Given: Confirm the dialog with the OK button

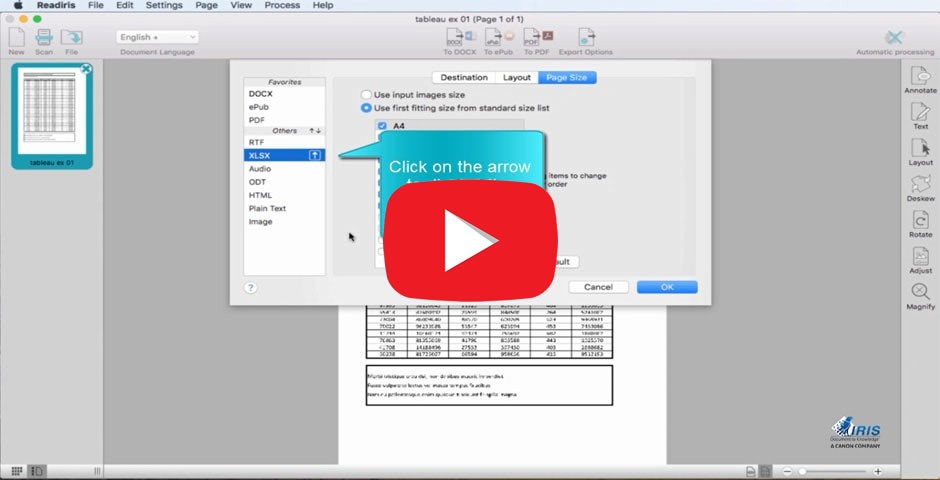Looking at the screenshot, I should 667,287.
